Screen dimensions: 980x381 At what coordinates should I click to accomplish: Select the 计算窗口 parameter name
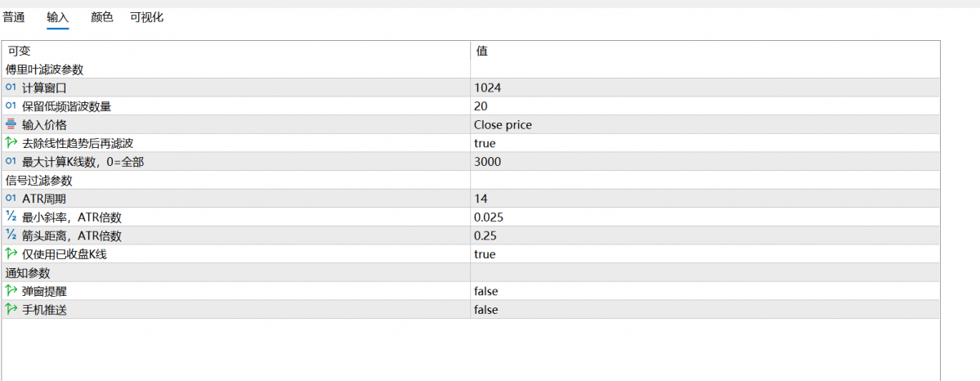tap(44, 88)
